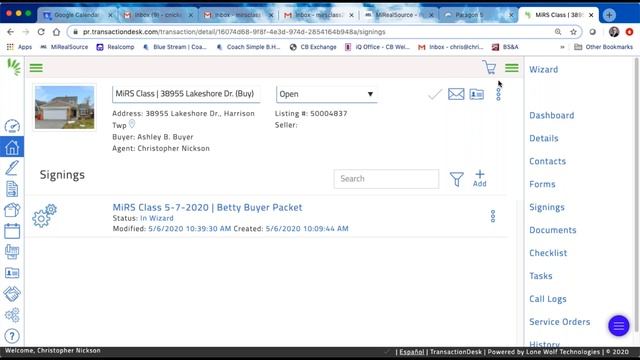Screen dimensions: 640x360
Task: Click the transaction name field
Action: [x=186, y=94]
